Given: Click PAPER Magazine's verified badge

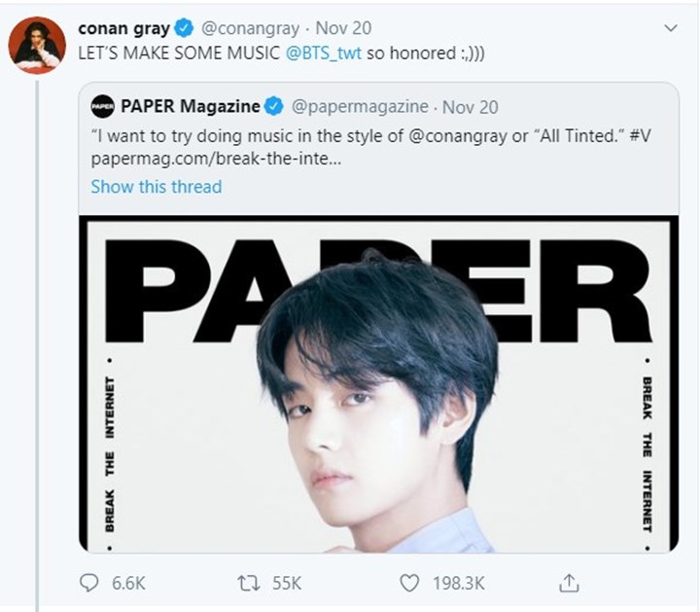Looking at the screenshot, I should point(275,106).
